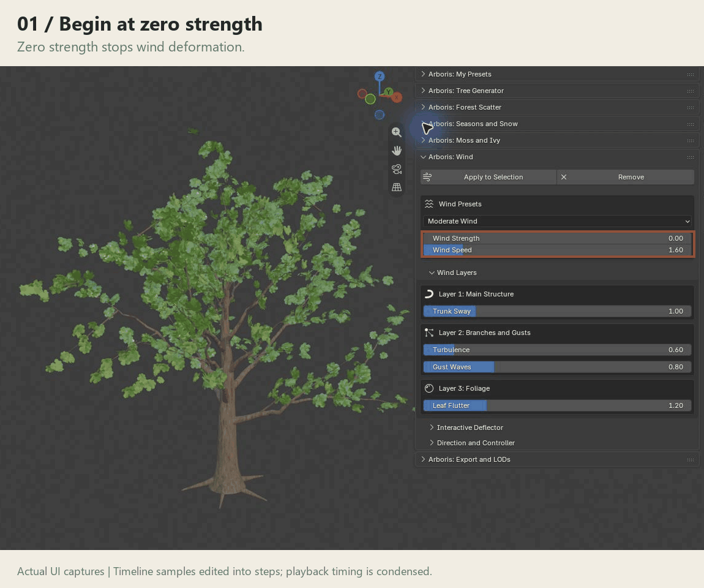This screenshot has height=588, width=704.
Task: Click the green Y axis gizmo handle
Action: [x=388, y=92]
